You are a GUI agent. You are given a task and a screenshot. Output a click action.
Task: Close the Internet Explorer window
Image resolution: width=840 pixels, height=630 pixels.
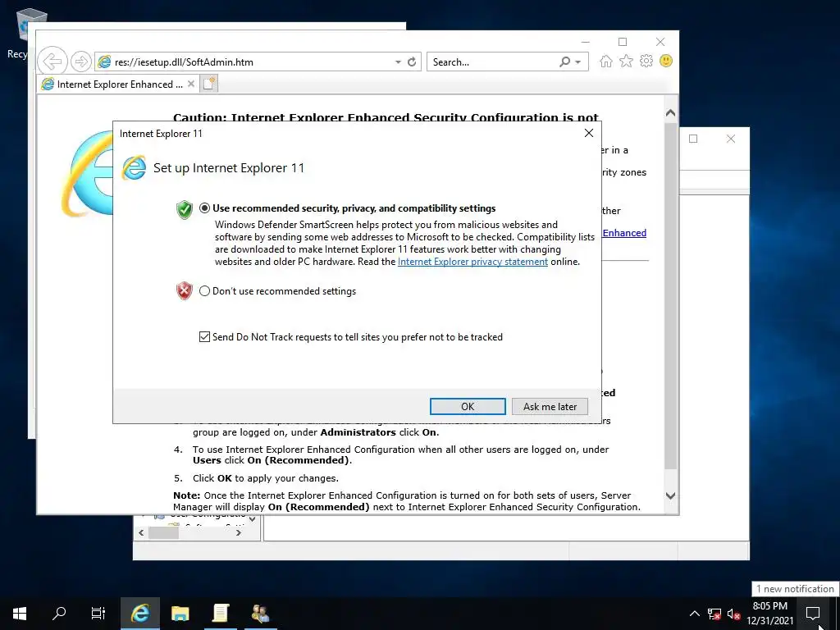(660, 42)
